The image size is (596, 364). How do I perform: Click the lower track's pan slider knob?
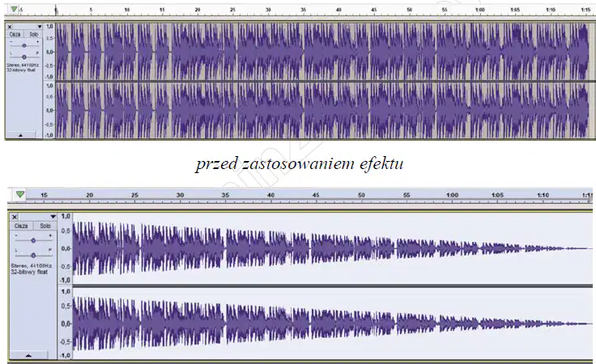[x=33, y=256]
